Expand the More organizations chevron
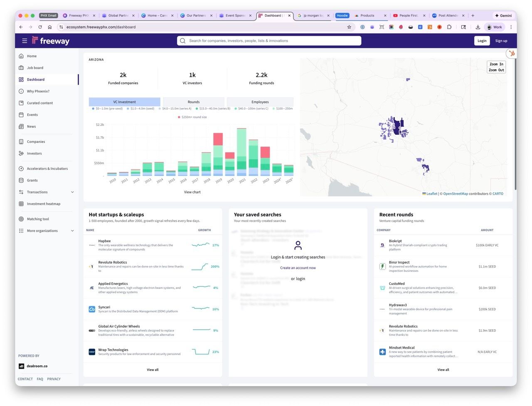Viewport: 532px width, 406px height. point(72,231)
